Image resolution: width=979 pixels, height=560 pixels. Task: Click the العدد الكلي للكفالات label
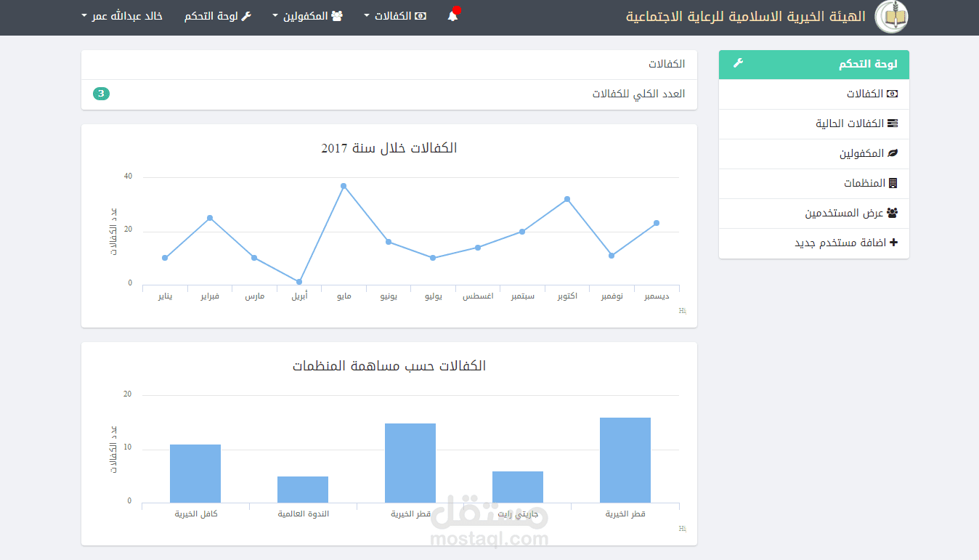638,94
